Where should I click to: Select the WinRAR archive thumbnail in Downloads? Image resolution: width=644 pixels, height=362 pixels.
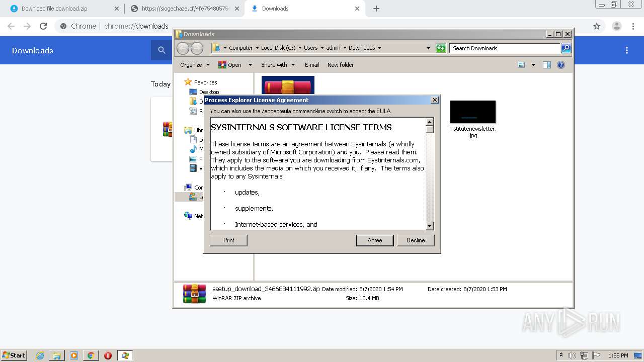coord(288,85)
